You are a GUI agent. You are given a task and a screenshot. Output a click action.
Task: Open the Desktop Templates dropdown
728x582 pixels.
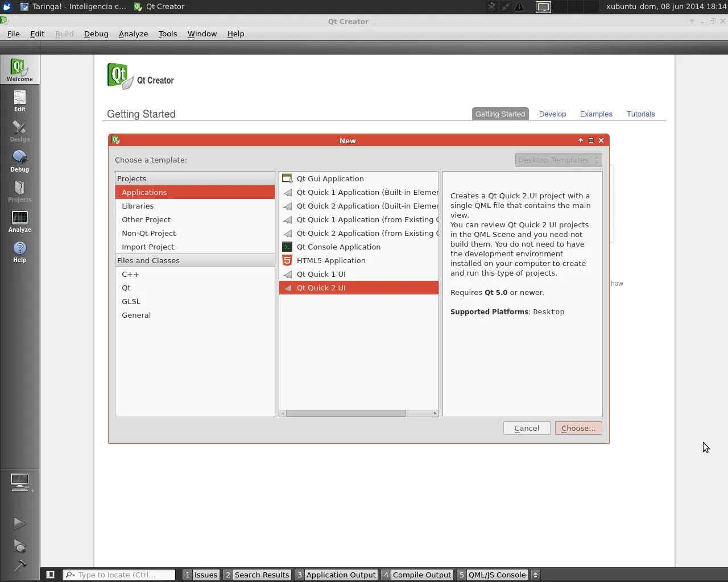(559, 160)
